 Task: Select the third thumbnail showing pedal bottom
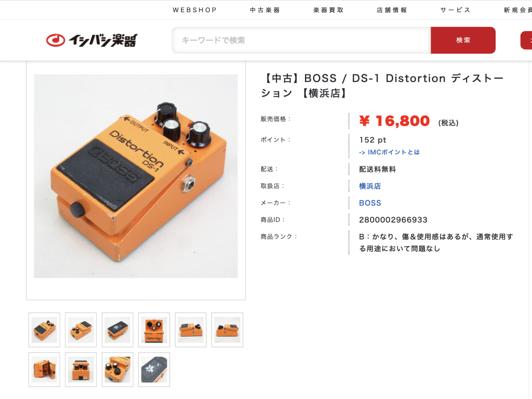(x=117, y=330)
